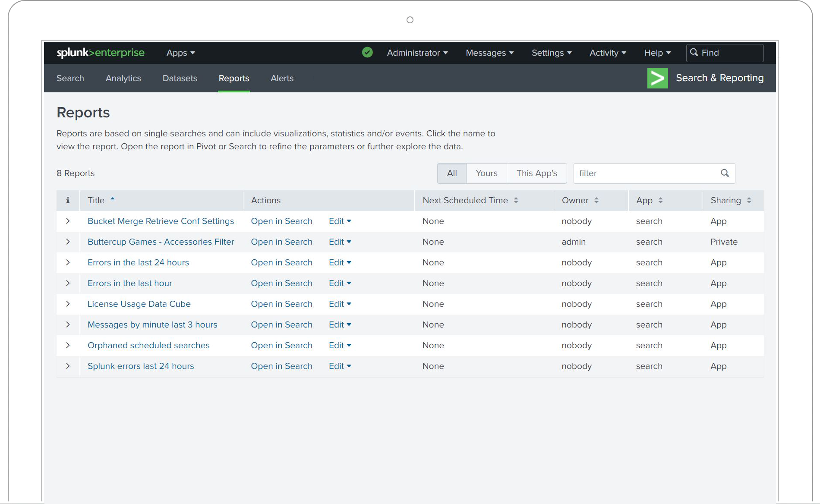Expand the Bucket Merge Retrieve Conf Settings row

68,221
